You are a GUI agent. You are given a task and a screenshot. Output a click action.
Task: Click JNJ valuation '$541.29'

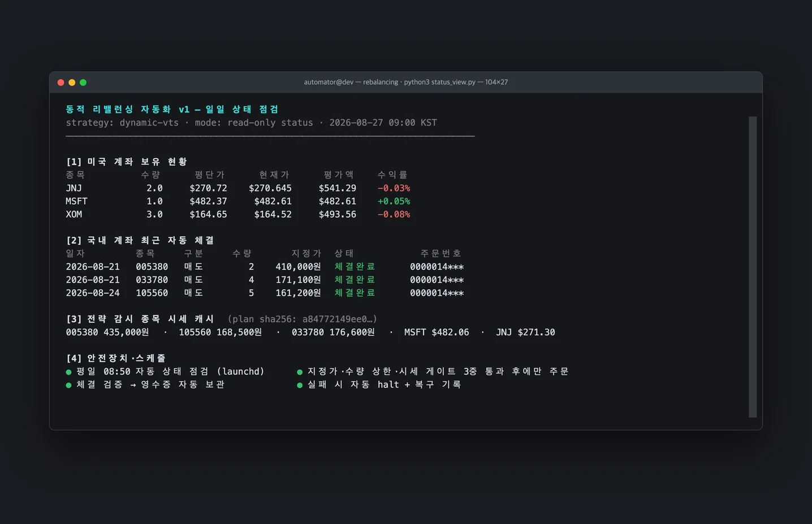(x=338, y=188)
